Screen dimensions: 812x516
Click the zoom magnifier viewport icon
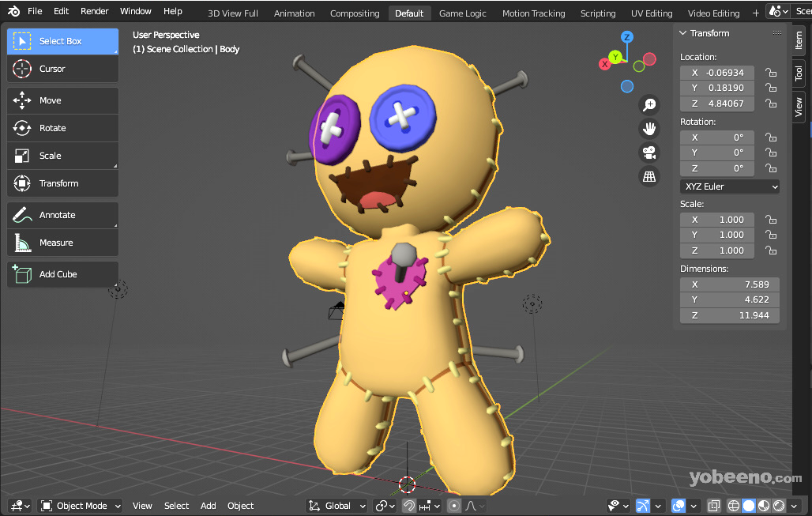click(648, 105)
